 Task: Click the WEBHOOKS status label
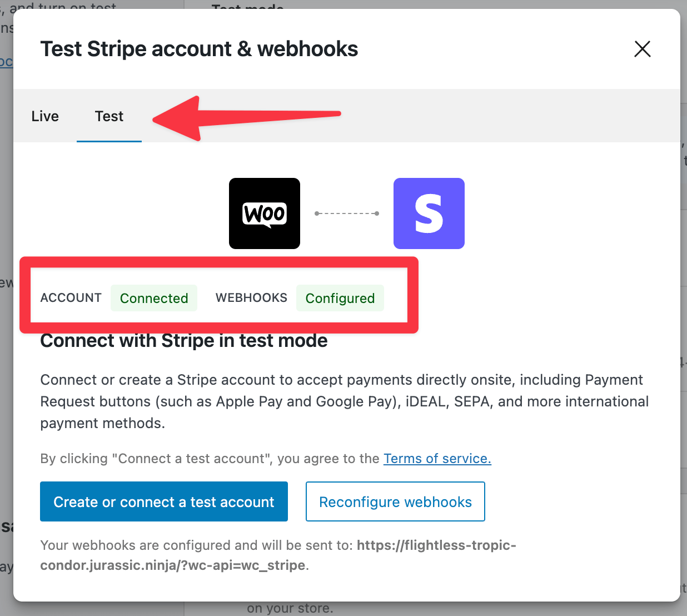[x=251, y=298]
